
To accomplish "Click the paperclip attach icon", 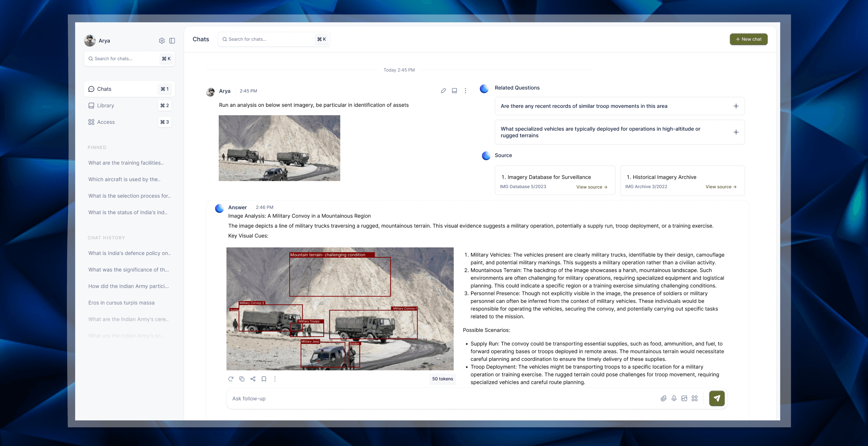I will point(663,398).
